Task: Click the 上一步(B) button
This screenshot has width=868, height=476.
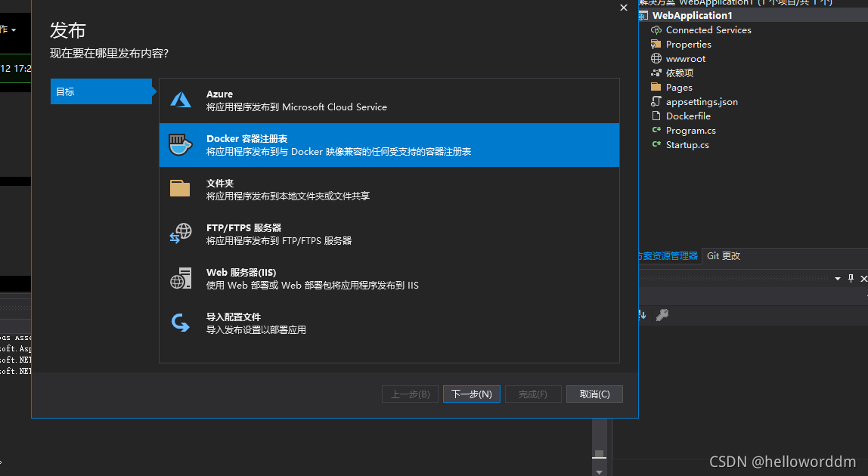Action: coord(411,394)
